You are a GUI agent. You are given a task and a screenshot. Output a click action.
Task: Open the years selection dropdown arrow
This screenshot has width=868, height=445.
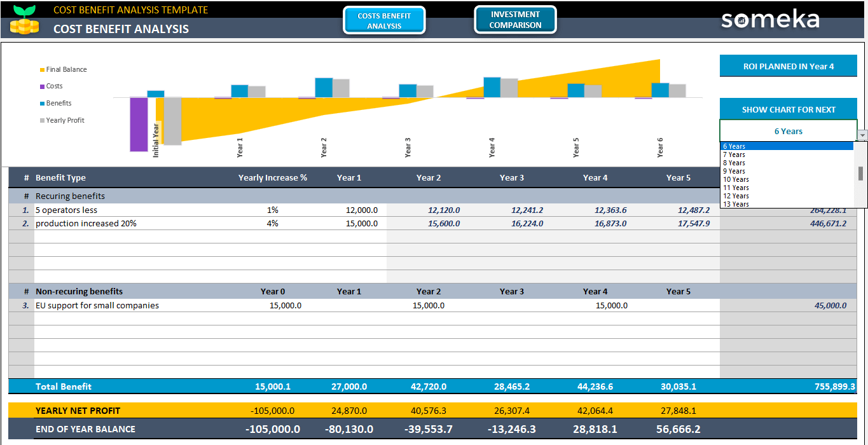pos(862,134)
